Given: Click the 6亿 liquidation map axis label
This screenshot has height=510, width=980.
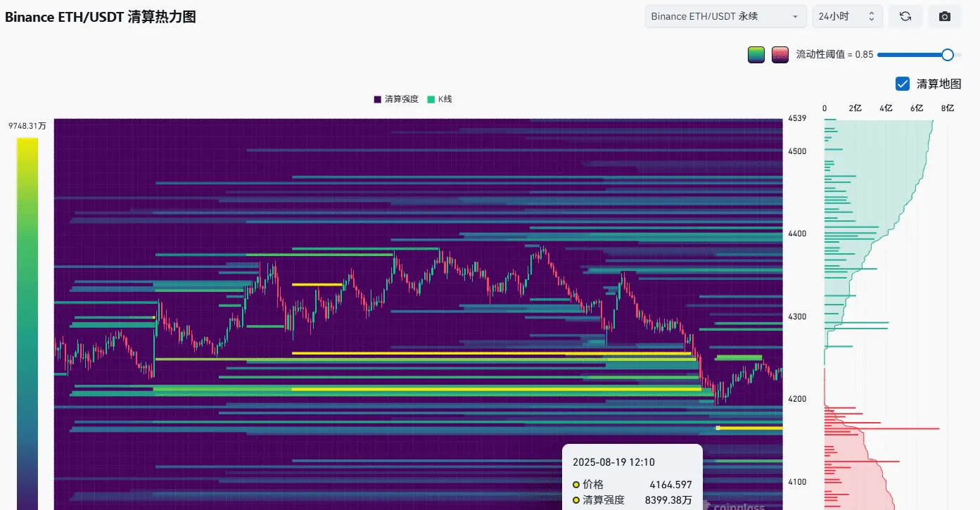Looking at the screenshot, I should pyautogui.click(x=917, y=108).
